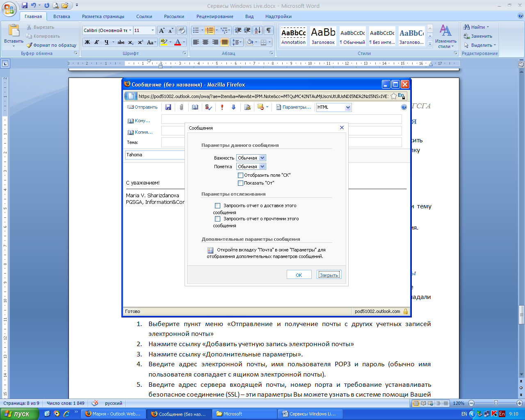The image size is (525, 420).
Task: Expand the 'Найти' find dropdown
Action: click(x=488, y=27)
